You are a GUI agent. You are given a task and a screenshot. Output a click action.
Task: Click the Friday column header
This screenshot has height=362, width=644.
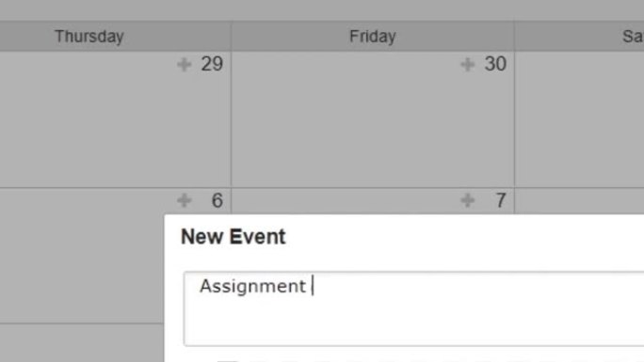coord(373,36)
